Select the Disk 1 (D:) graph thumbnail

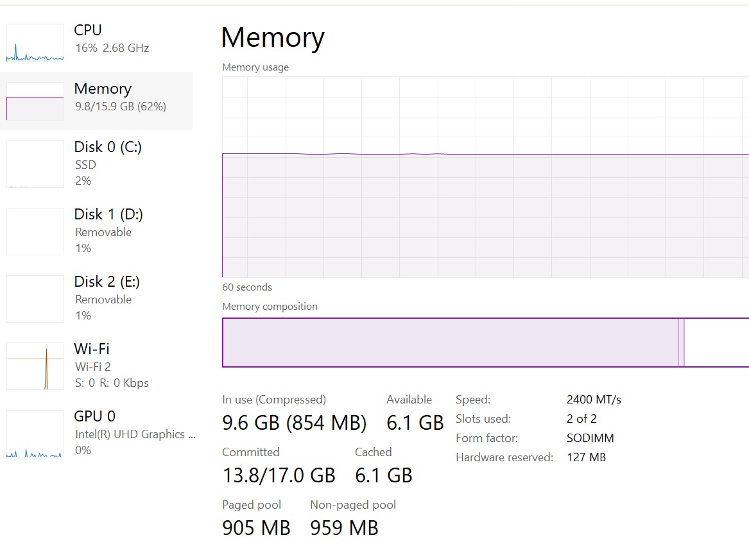pyautogui.click(x=35, y=231)
